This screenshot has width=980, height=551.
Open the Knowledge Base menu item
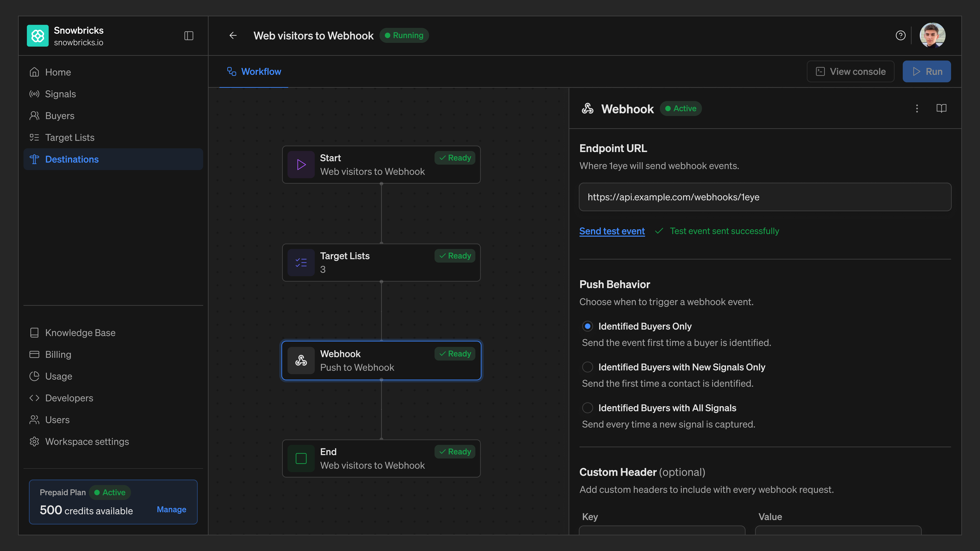[113, 333]
